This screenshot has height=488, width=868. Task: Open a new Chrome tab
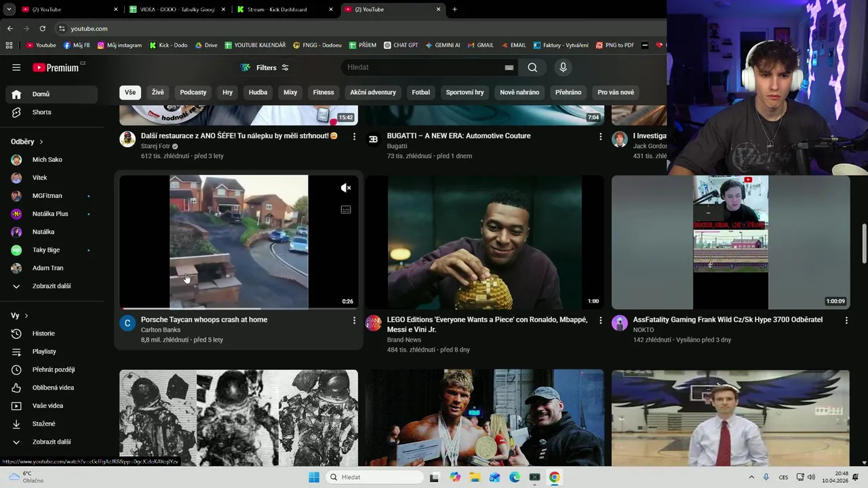point(454,9)
